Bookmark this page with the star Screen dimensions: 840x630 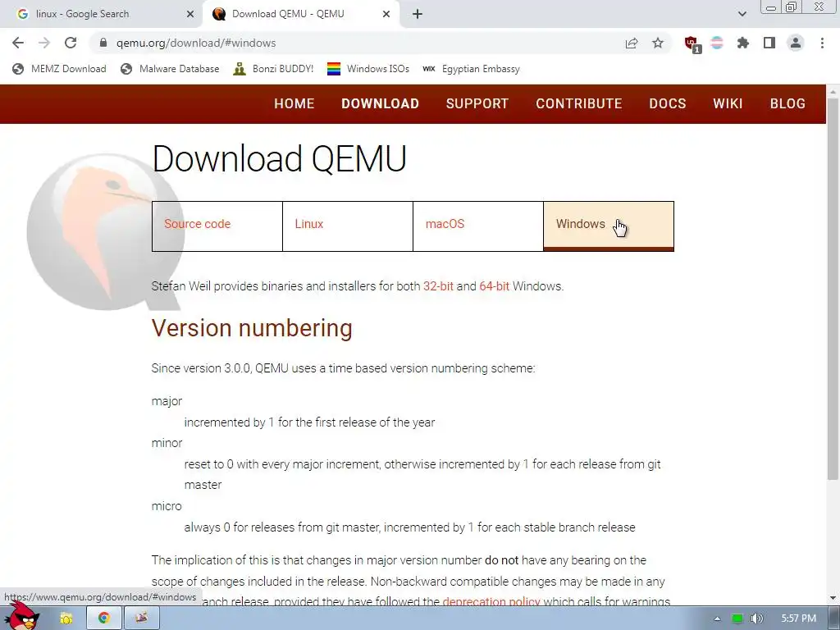658,43
